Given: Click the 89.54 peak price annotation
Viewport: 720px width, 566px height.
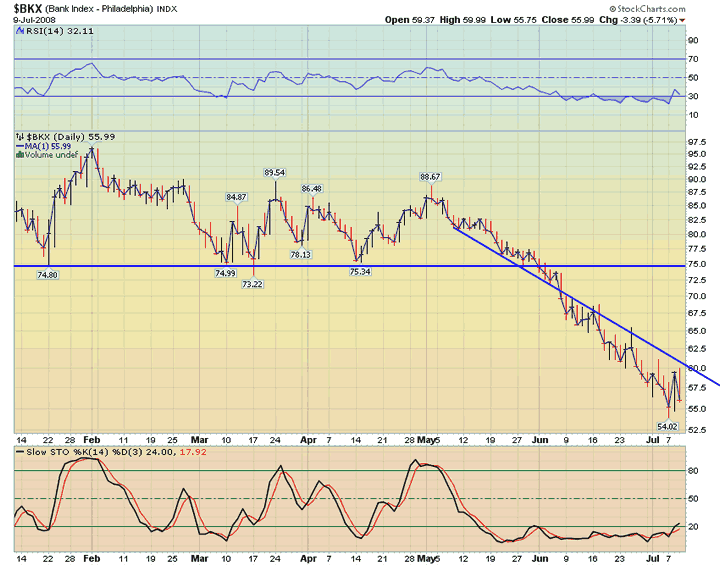Looking at the screenshot, I should [x=276, y=172].
